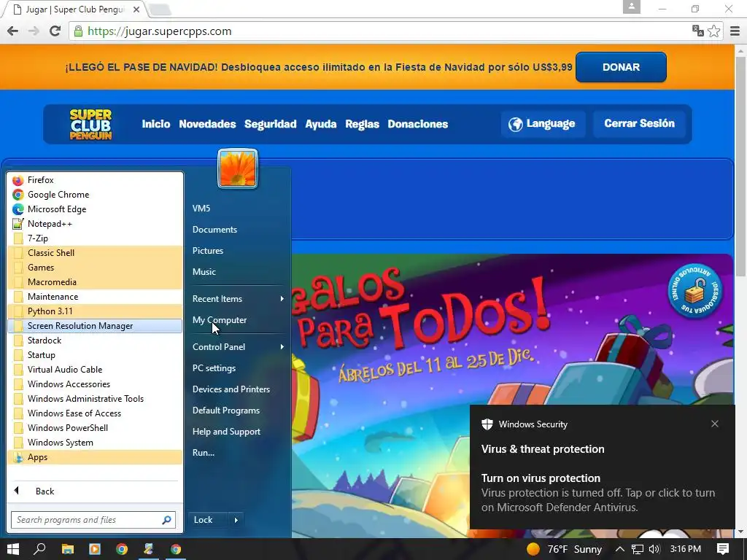Dismiss the Windows Security notification

tap(715, 424)
